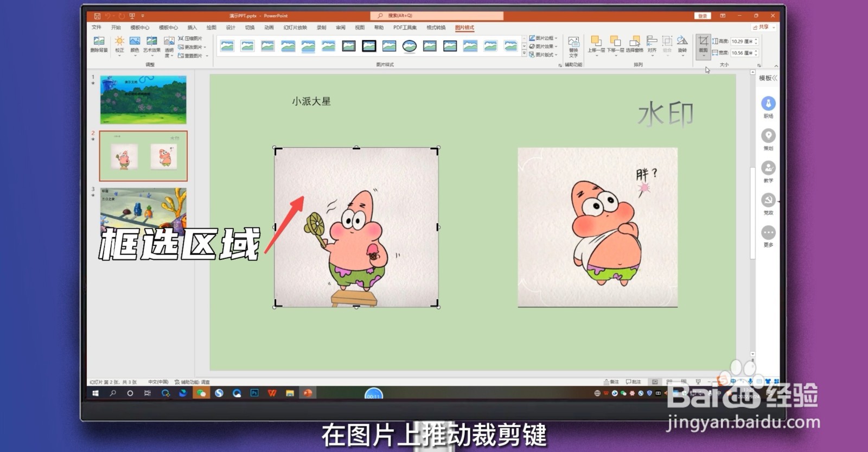
Task: Click the Sign in (登录) button
Action: coord(703,16)
